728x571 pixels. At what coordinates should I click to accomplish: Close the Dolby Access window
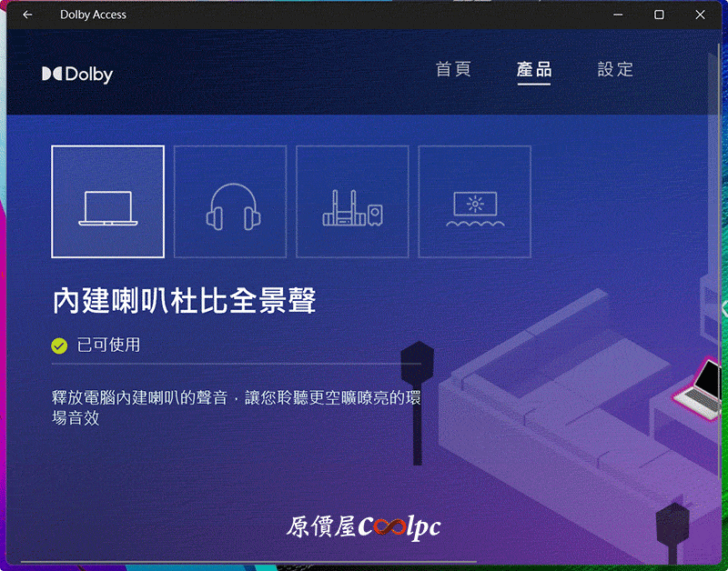click(700, 15)
